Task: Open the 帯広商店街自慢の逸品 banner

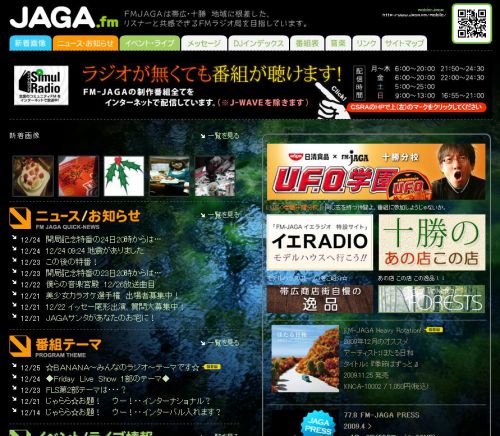Action: [320, 299]
